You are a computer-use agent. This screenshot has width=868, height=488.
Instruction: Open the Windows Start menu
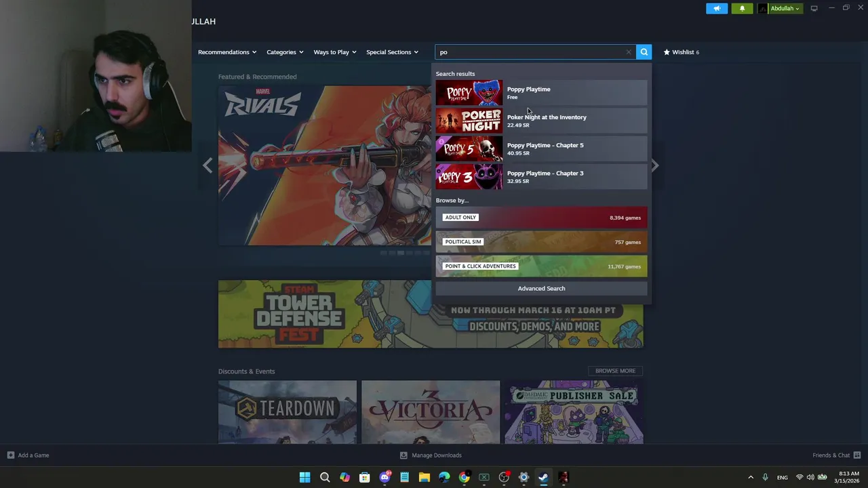tap(305, 477)
